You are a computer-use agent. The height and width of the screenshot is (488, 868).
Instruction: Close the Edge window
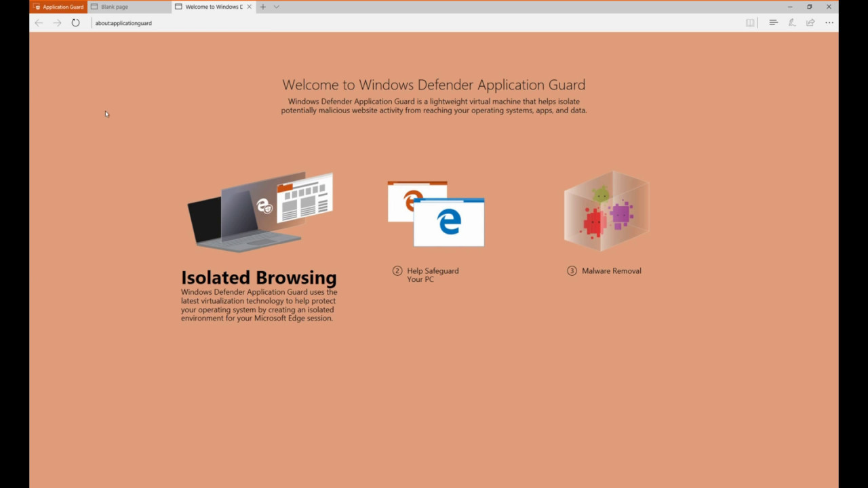pyautogui.click(x=829, y=7)
